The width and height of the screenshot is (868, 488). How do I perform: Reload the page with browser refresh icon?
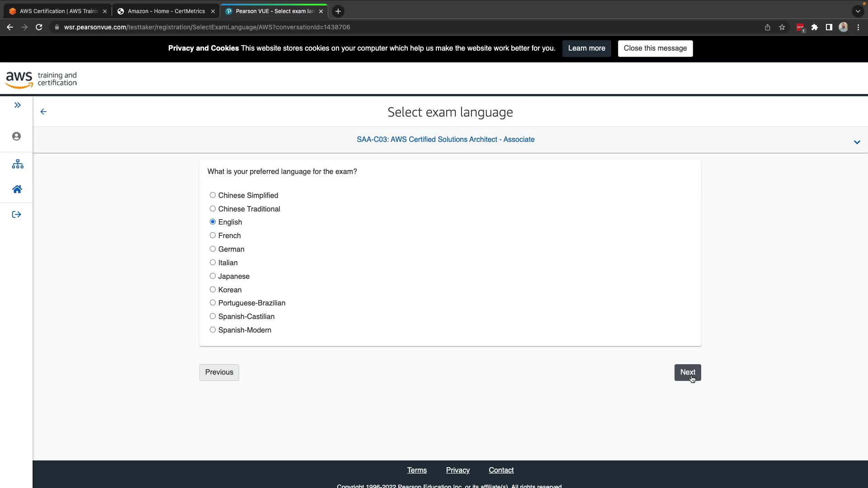pos(39,27)
